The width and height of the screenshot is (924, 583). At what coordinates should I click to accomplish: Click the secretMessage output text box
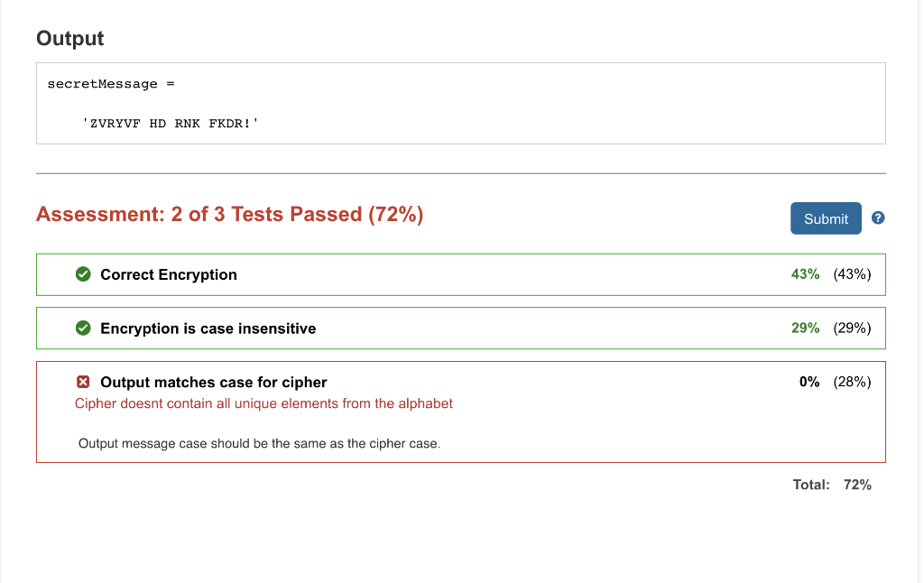tap(461, 103)
